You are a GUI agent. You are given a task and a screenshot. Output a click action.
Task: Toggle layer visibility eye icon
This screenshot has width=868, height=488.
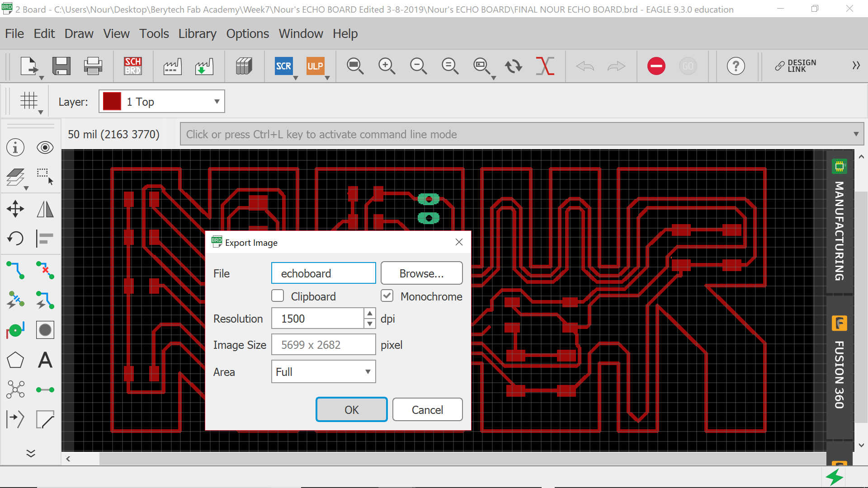45,147
